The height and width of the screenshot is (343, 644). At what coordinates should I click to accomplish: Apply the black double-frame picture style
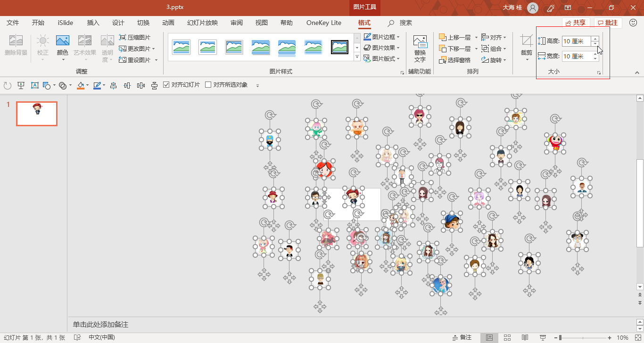pos(339,47)
